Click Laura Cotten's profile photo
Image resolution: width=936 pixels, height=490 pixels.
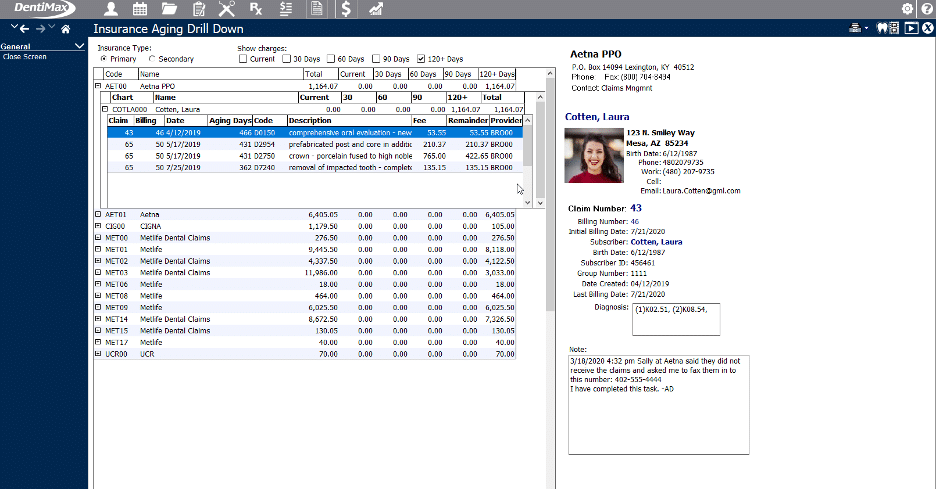pos(593,155)
